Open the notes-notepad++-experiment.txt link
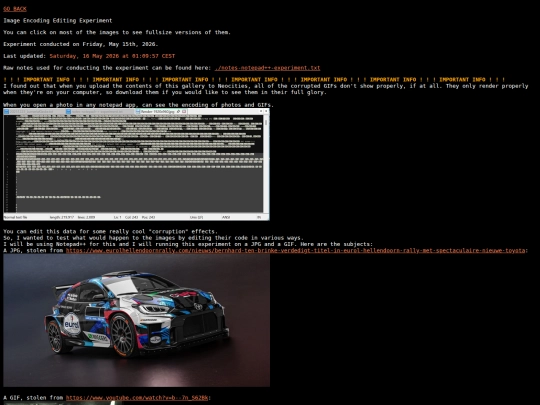This screenshot has width=540, height=405. coord(267,68)
